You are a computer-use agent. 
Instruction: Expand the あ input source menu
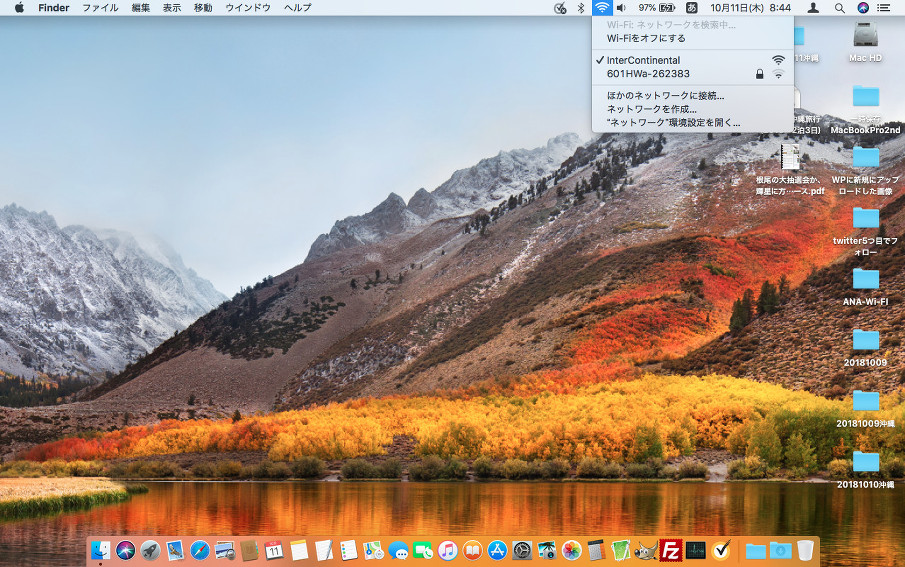point(691,8)
